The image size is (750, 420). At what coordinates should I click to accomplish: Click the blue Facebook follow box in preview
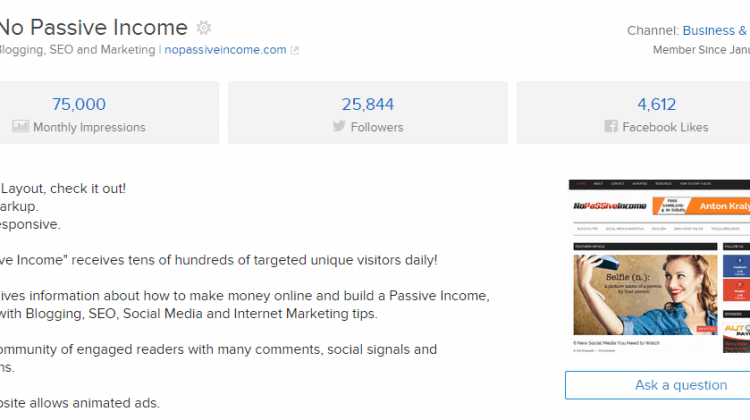pos(737,266)
